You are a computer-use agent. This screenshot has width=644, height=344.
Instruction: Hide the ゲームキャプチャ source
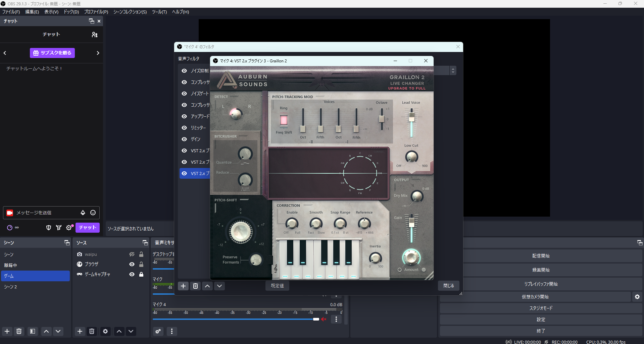pos(132,274)
